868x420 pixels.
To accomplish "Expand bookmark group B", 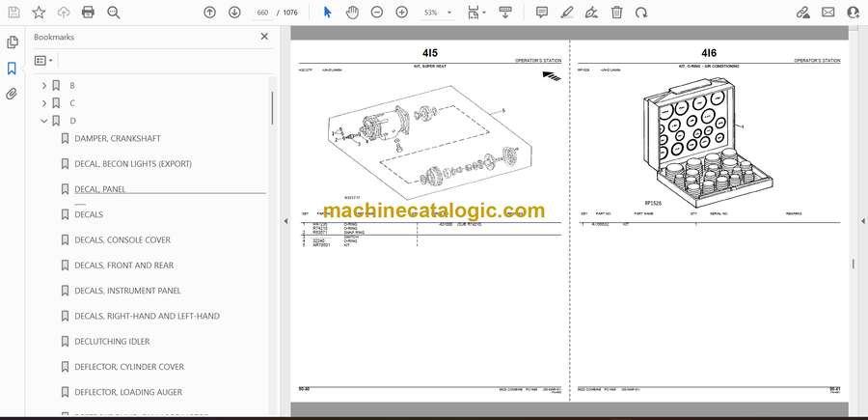I will (x=44, y=86).
